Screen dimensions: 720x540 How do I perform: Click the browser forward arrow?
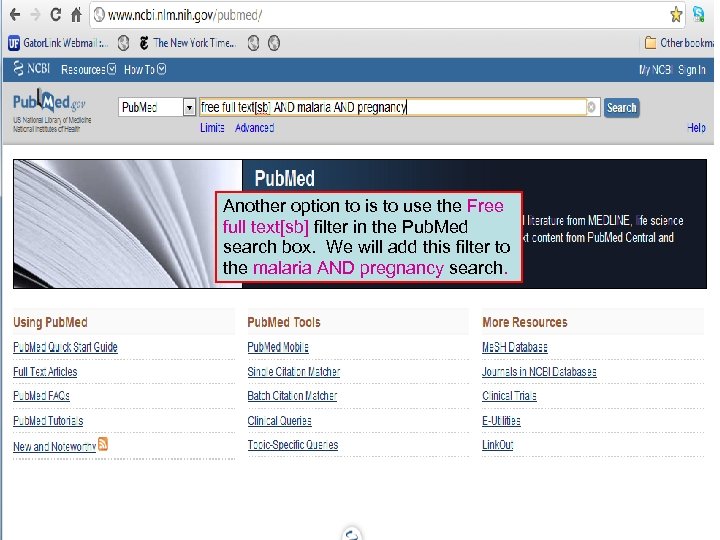coord(35,15)
